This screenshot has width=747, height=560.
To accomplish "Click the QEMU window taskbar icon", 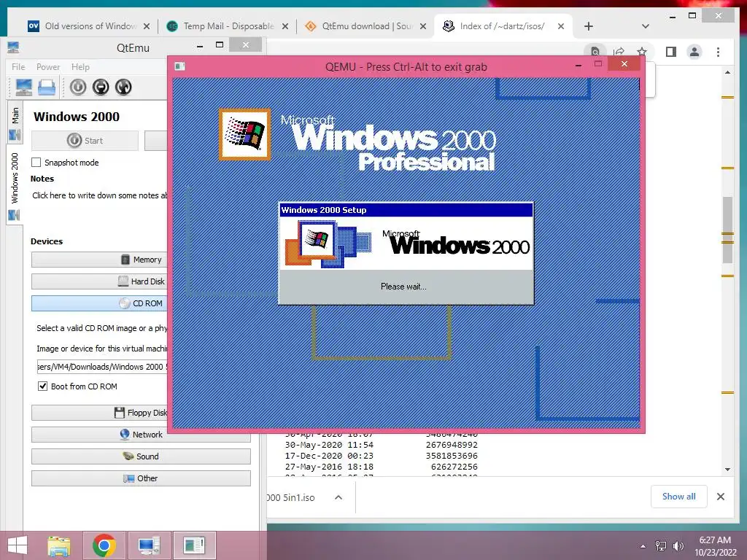I will (x=194, y=545).
